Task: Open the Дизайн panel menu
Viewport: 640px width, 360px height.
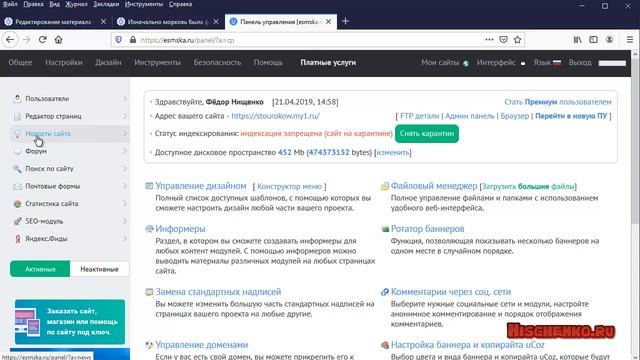Action: pos(108,62)
